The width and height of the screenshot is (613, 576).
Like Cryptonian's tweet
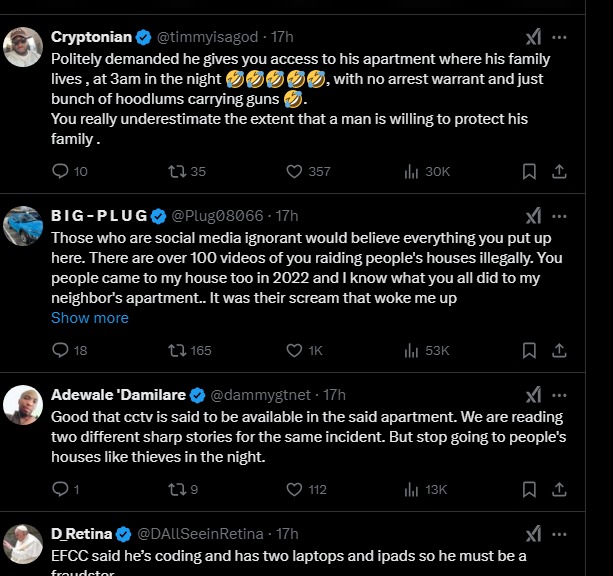pyautogui.click(x=294, y=171)
